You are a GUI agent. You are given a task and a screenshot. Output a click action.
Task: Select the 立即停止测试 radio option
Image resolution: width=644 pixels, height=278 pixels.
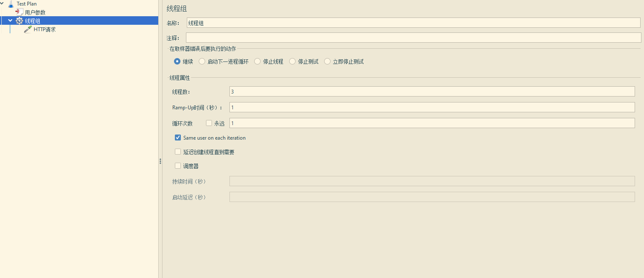click(328, 61)
